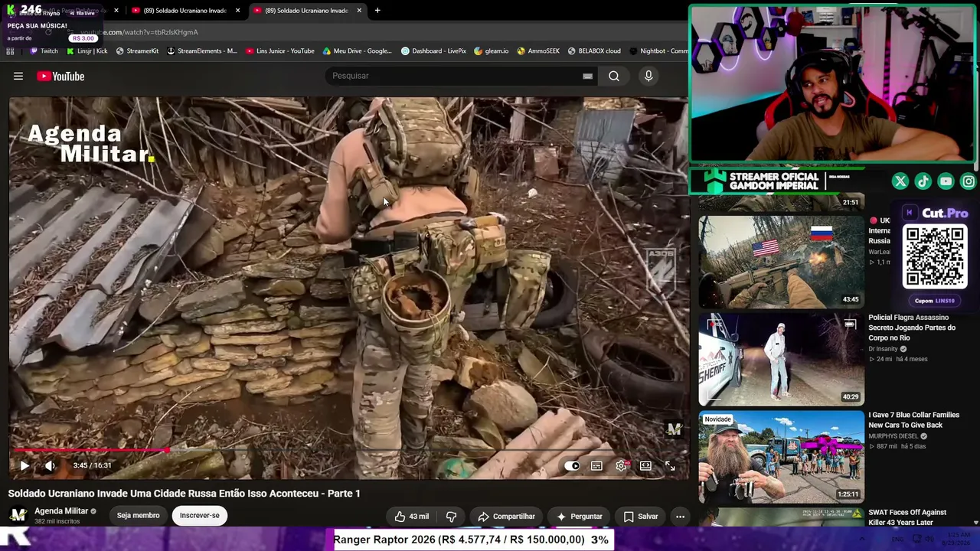Open the SWAT Faces Off video thumbnail

point(781,517)
